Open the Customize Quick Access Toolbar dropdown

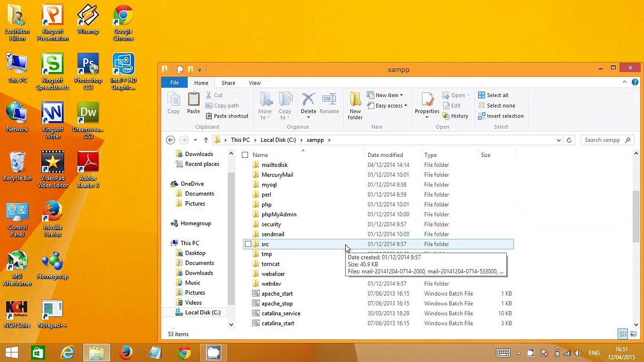(x=200, y=70)
